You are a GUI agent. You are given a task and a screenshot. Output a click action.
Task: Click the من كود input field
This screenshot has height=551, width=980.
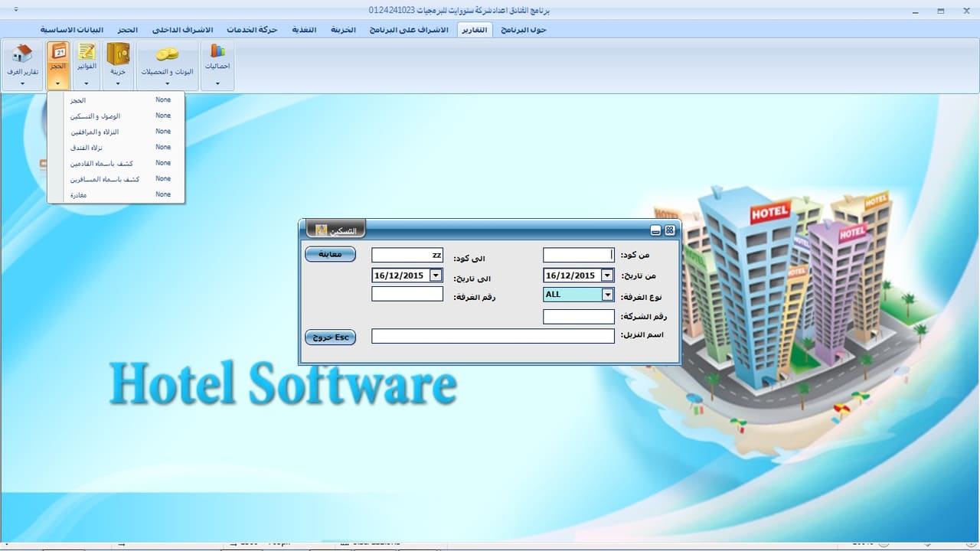pyautogui.click(x=579, y=255)
